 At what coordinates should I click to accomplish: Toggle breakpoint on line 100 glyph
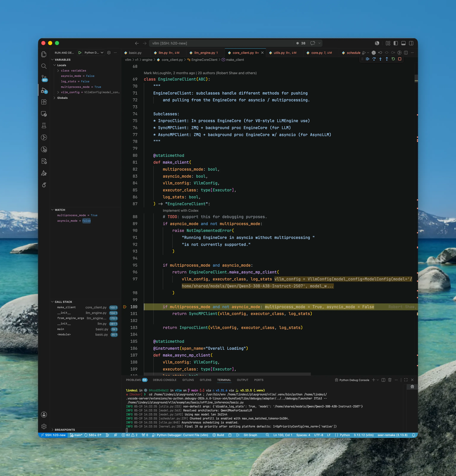point(125,307)
